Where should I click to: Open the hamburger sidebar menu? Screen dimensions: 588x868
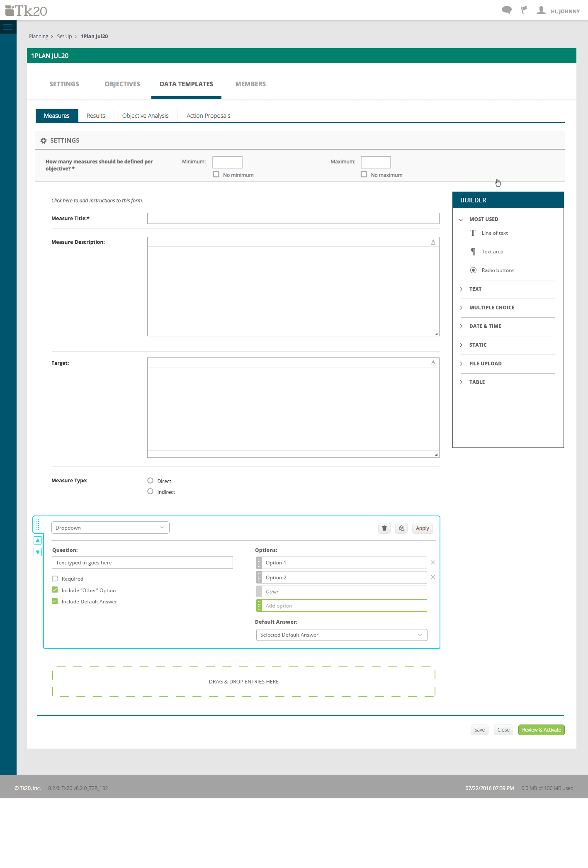(8, 27)
